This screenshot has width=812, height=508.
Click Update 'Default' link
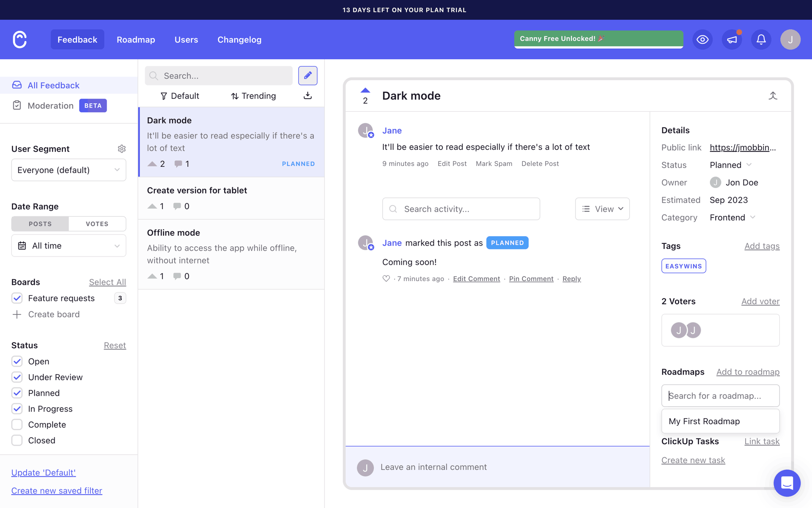[44, 472]
